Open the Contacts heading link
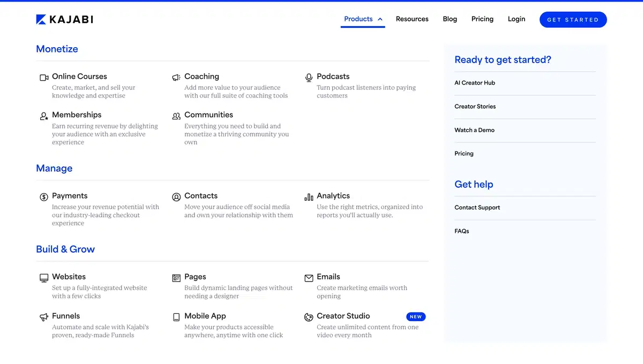643x364 pixels. click(201, 196)
